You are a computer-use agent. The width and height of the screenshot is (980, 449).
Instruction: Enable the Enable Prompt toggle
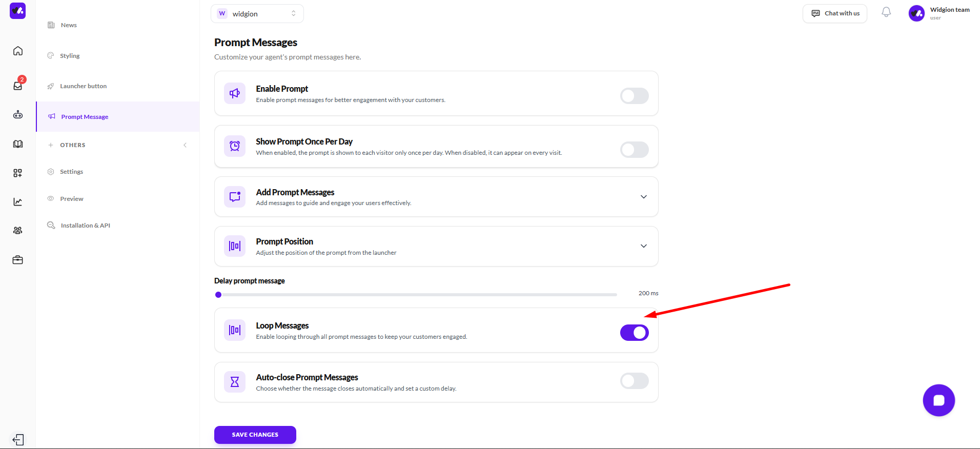point(634,96)
